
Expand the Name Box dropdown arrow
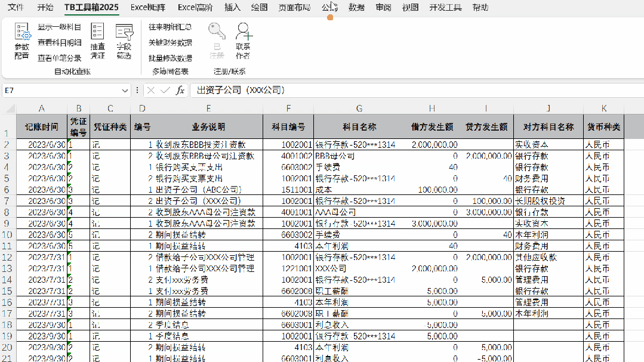click(125, 91)
